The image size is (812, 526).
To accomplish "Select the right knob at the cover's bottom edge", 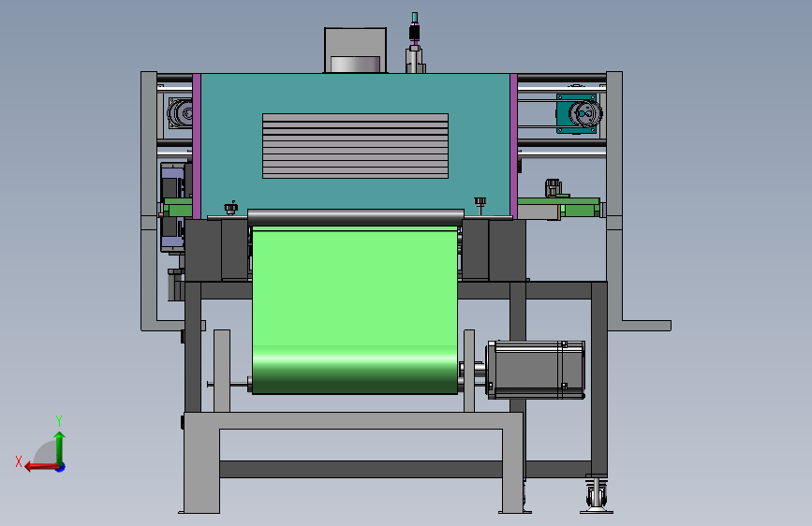I will pos(480,203).
